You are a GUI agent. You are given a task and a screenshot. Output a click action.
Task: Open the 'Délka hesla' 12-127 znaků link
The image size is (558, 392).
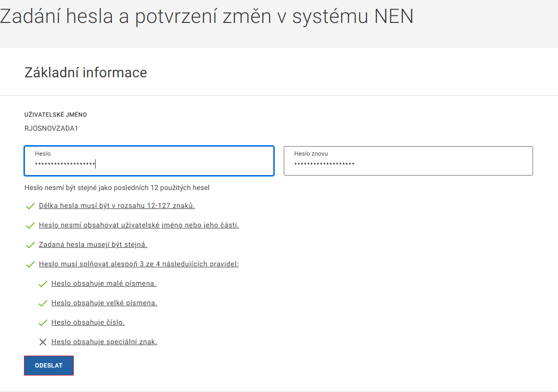(x=117, y=205)
